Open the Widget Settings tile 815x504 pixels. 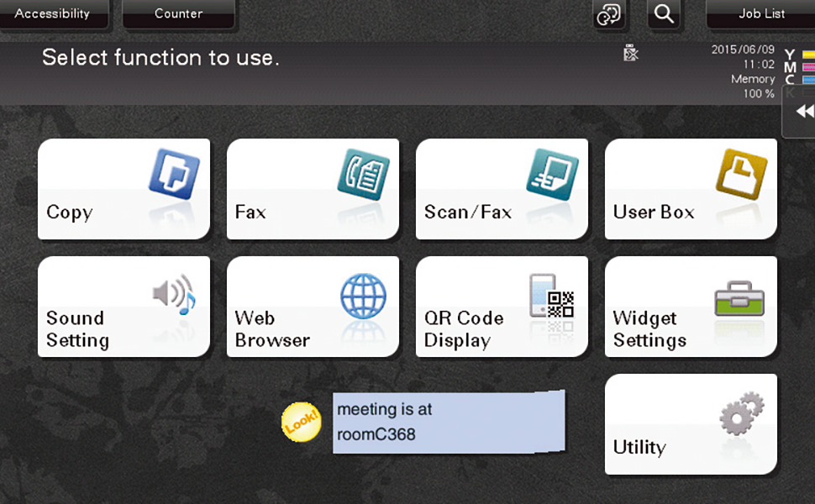[691, 307]
